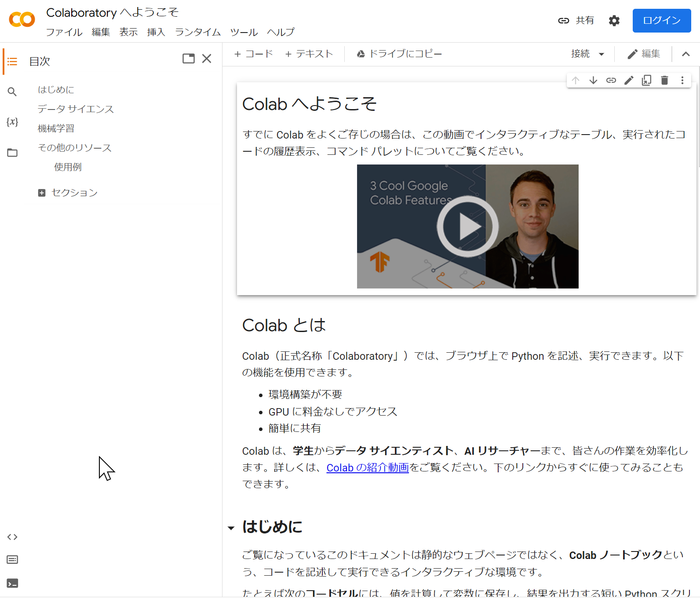Jump to 使用例 subsection
Viewport: 700px width, 599px height.
click(68, 167)
